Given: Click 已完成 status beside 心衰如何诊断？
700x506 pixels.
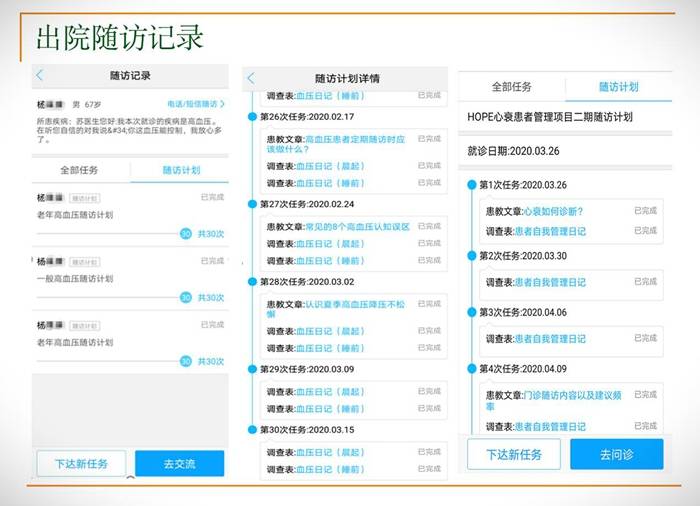Looking at the screenshot, I should [646, 210].
